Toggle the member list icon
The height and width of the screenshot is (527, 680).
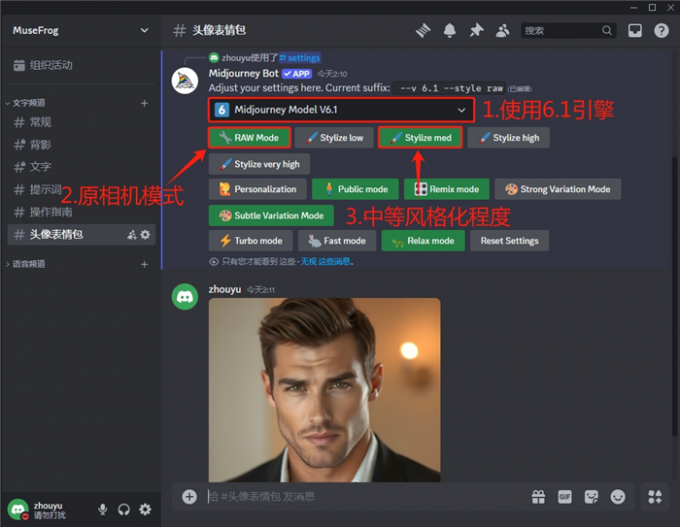[x=502, y=30]
